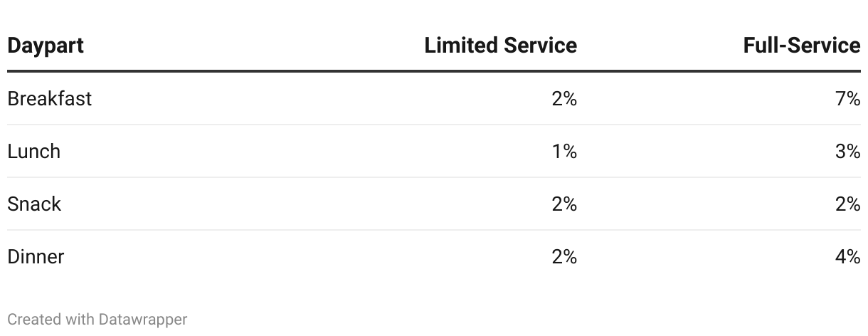Click Breakfast Full-Service value 7%
Image resolution: width=868 pixels, height=336 pixels.
point(848,98)
